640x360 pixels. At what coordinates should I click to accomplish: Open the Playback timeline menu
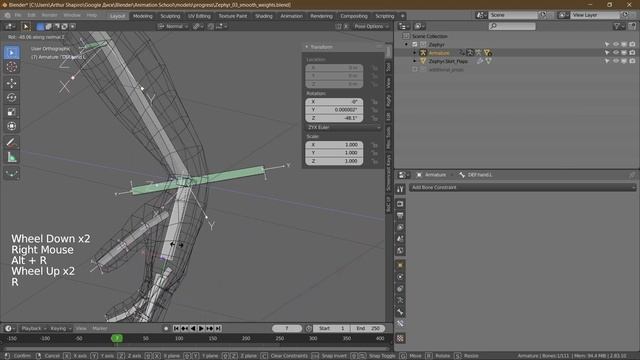click(x=33, y=328)
